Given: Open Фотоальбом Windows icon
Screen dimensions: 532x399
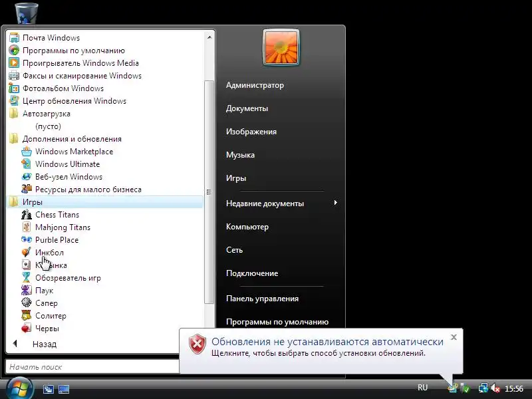Looking at the screenshot, I should [x=14, y=88].
